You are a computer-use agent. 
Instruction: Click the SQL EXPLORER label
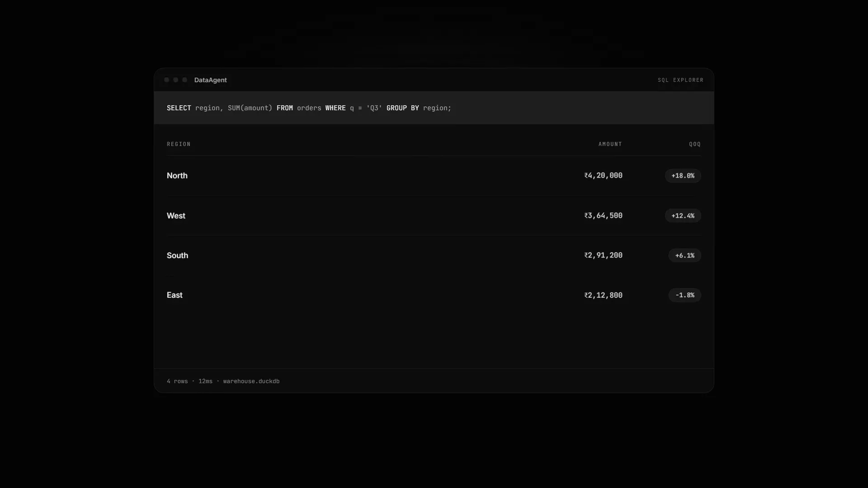(680, 80)
